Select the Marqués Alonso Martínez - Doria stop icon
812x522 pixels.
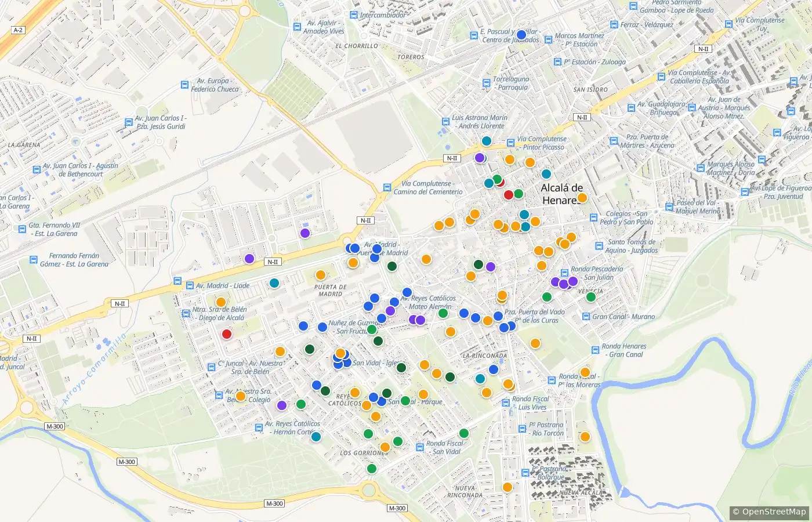click(x=699, y=168)
